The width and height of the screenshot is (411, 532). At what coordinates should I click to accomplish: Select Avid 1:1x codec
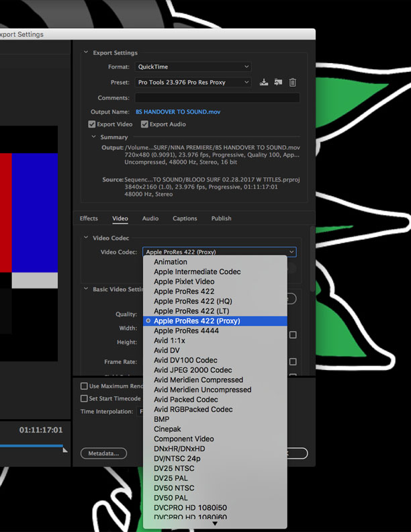coord(215,341)
